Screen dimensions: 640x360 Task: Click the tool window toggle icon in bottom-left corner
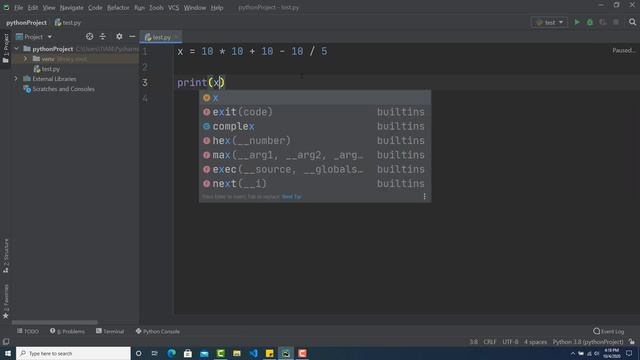coord(6,342)
